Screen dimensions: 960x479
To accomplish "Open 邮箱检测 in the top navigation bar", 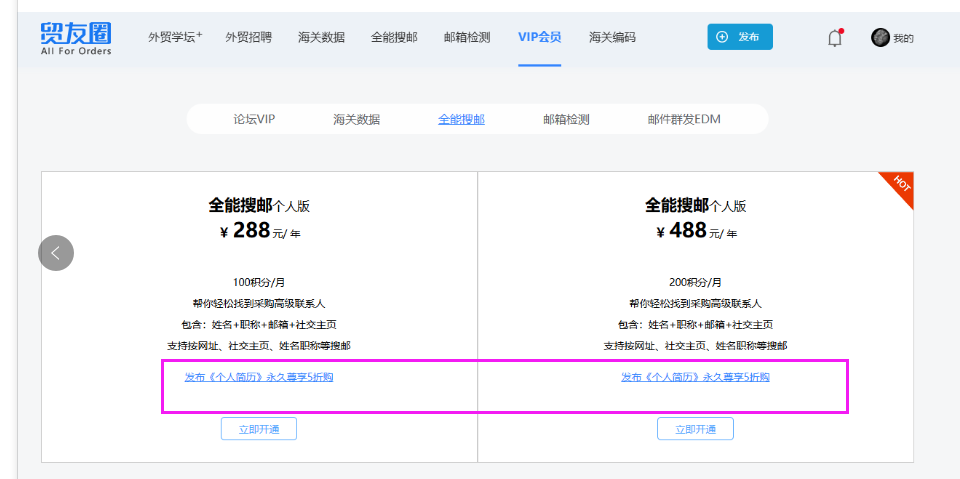I will tap(467, 37).
